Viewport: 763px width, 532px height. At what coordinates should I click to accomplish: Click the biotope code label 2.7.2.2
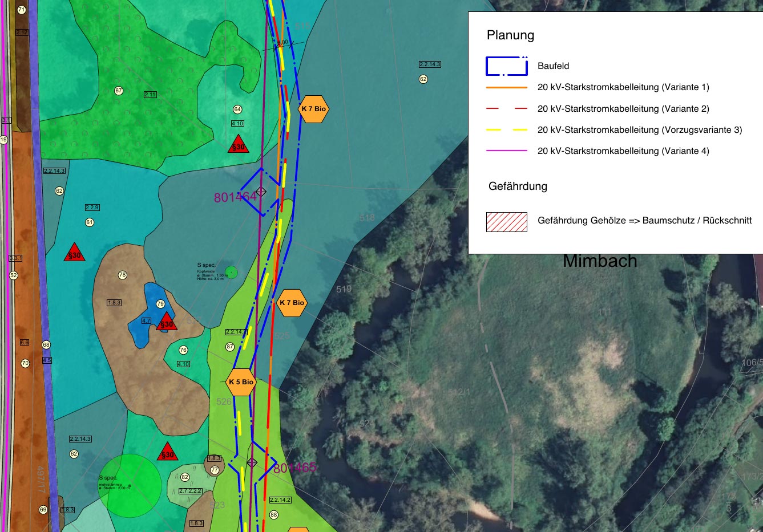tap(190, 491)
